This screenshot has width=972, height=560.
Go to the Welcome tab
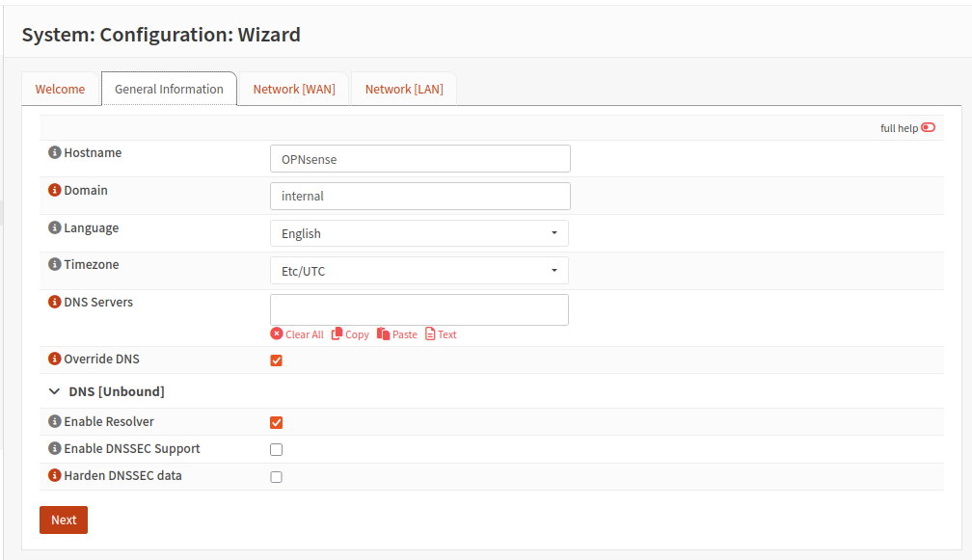(60, 89)
